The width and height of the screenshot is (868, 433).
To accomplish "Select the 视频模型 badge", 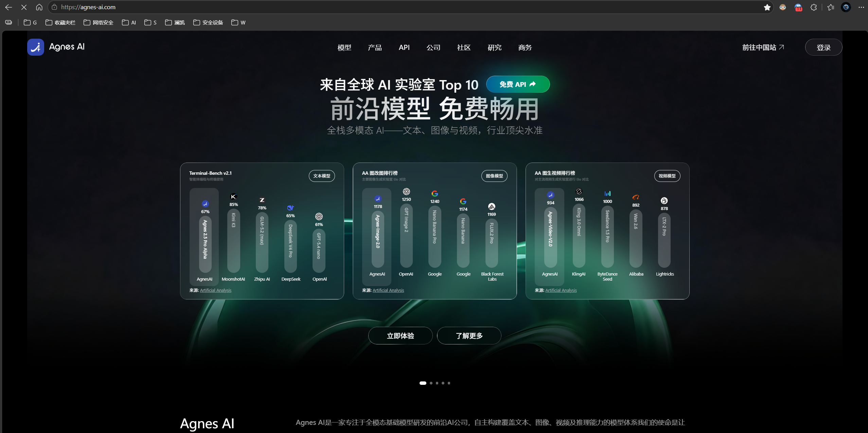I will [667, 176].
